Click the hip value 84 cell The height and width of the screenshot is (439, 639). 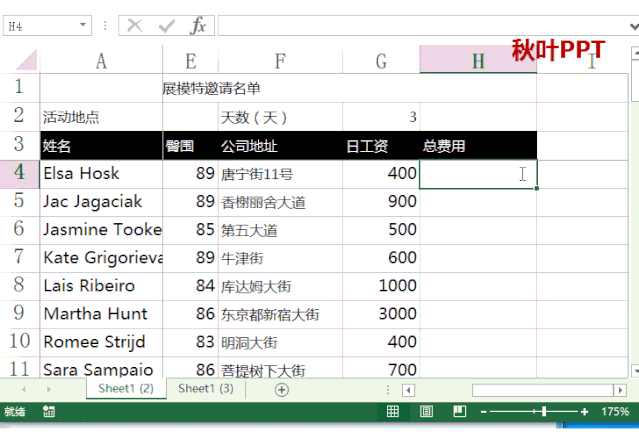coord(190,286)
